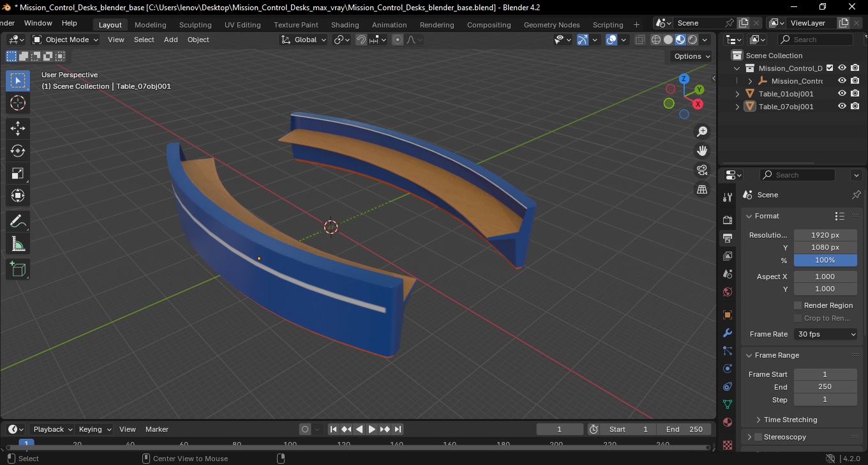
Task: Select the Rotate tool
Action: coord(18,151)
